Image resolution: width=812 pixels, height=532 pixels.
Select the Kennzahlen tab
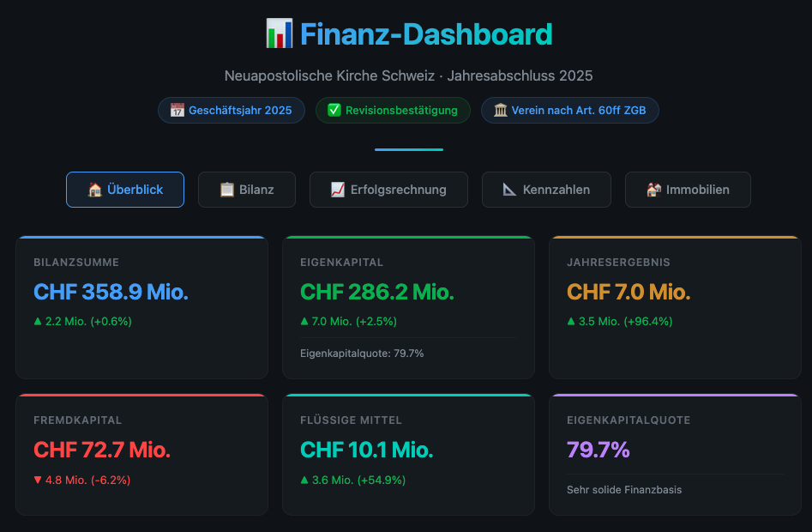coord(546,190)
